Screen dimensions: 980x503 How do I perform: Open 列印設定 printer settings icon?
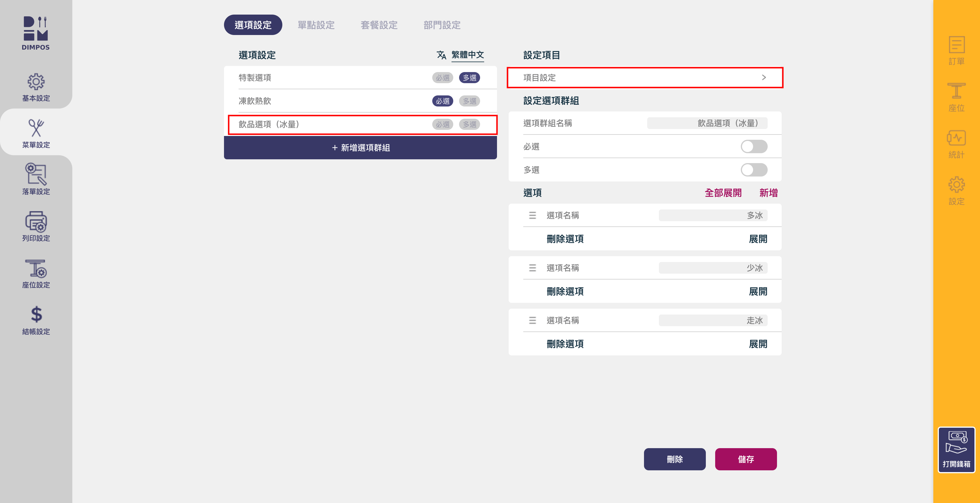click(36, 222)
